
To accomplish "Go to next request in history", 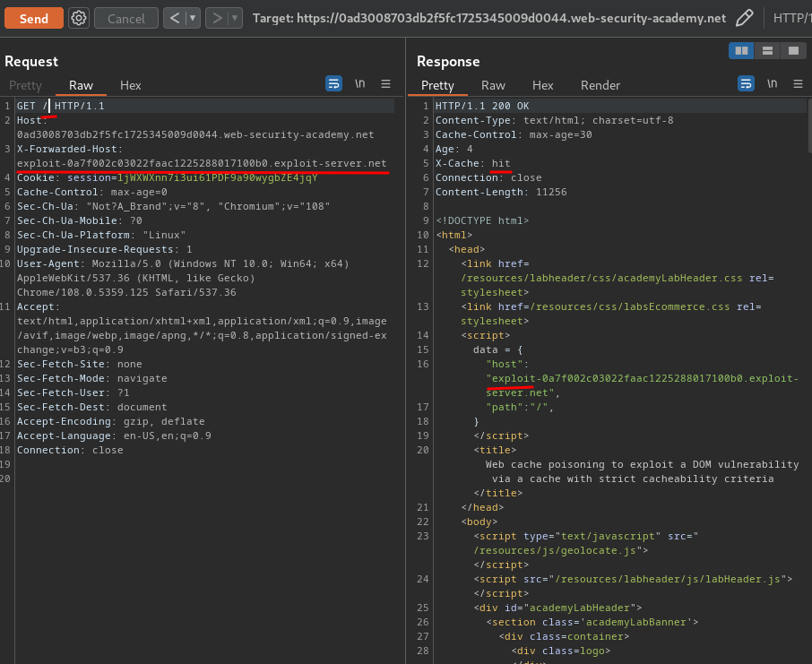I will (x=217, y=18).
